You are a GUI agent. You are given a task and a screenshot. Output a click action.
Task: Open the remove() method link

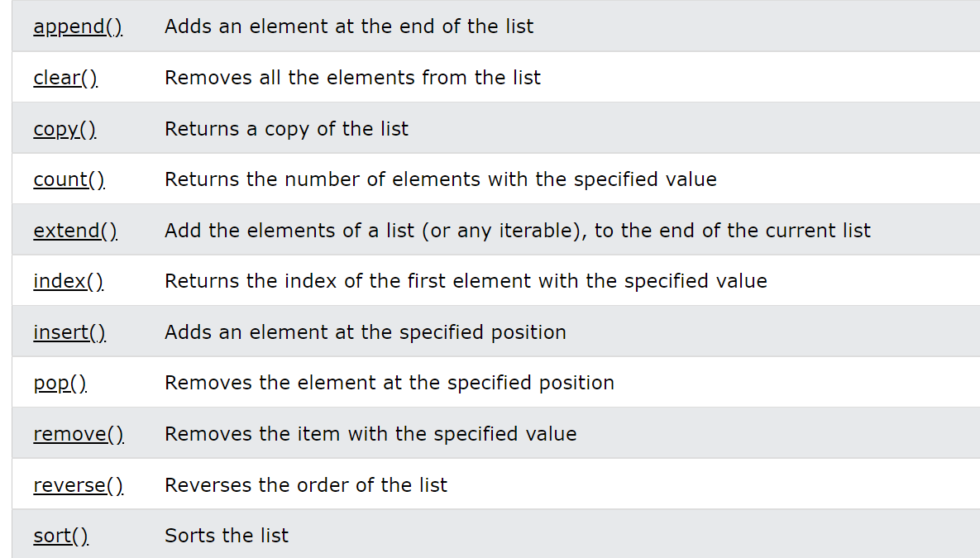point(79,434)
